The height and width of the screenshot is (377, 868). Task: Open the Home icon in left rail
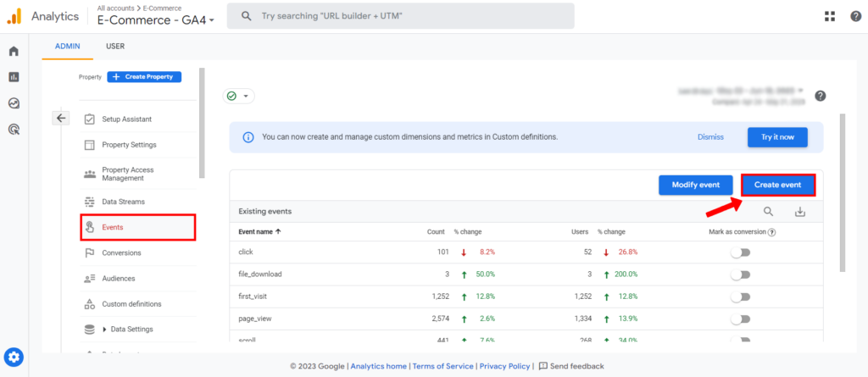(14, 51)
